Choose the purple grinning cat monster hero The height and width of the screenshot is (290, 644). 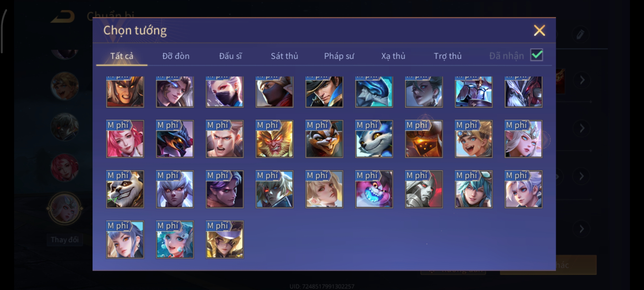[374, 189]
